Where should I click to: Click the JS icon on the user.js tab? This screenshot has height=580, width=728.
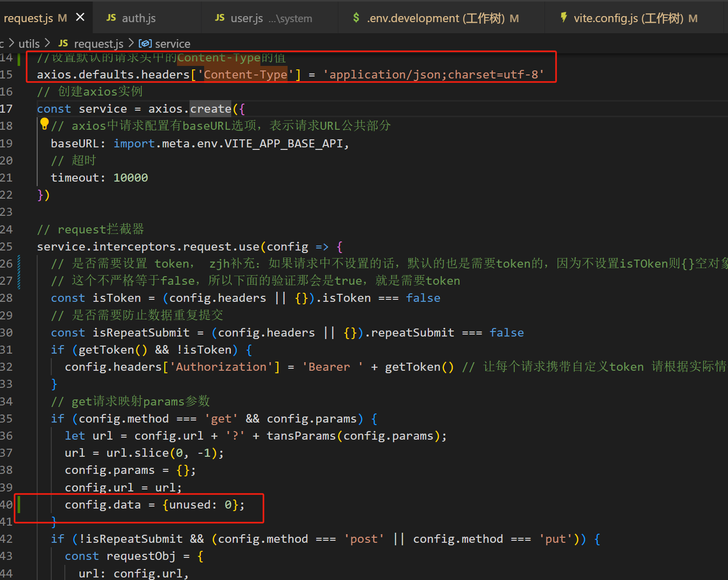[x=220, y=18]
